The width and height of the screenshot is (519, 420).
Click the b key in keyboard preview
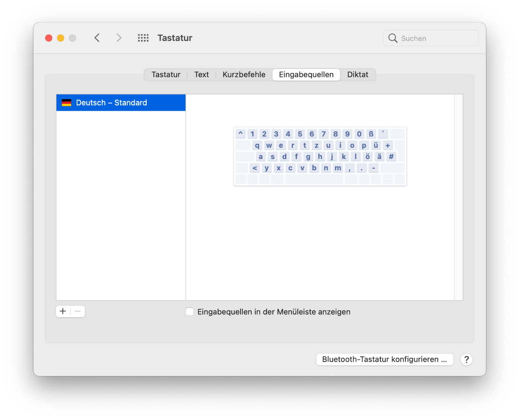(314, 168)
